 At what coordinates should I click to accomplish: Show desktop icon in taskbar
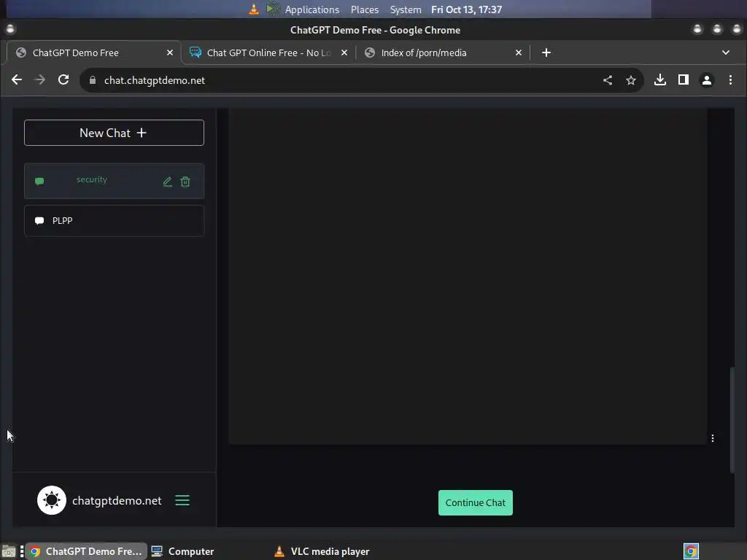click(x=9, y=552)
